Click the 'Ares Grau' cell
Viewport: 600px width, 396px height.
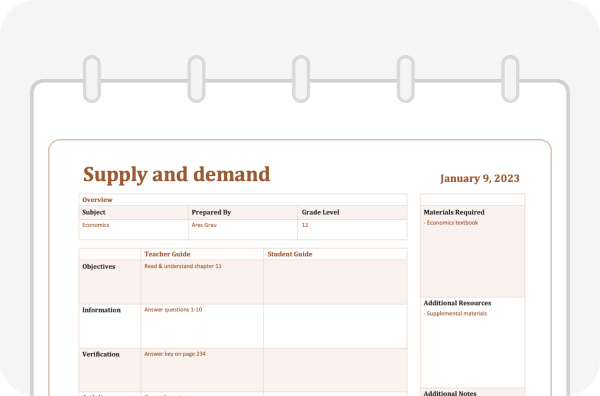point(204,225)
